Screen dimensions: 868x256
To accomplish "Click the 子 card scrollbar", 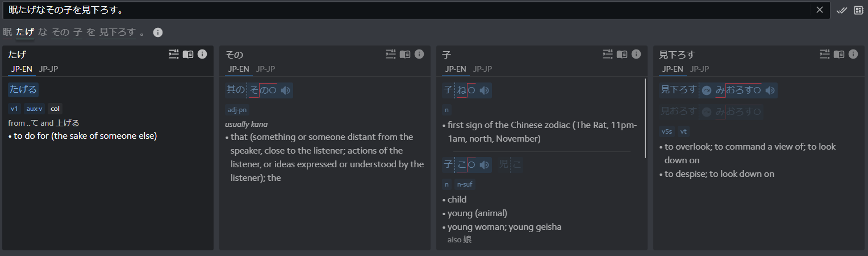I will coord(645,118).
